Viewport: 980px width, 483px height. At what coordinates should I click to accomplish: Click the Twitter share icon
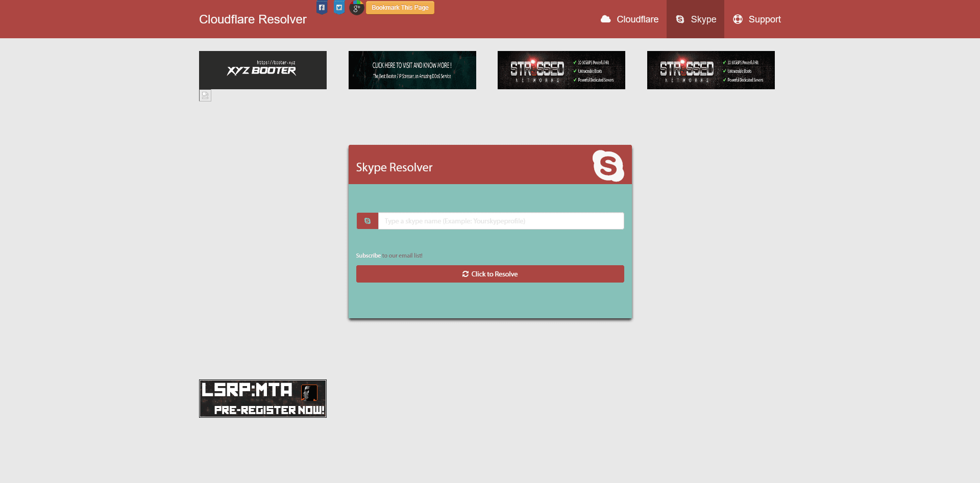tap(339, 7)
